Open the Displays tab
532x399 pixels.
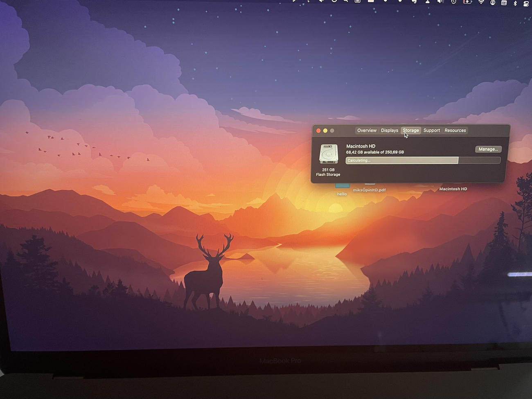[389, 131]
